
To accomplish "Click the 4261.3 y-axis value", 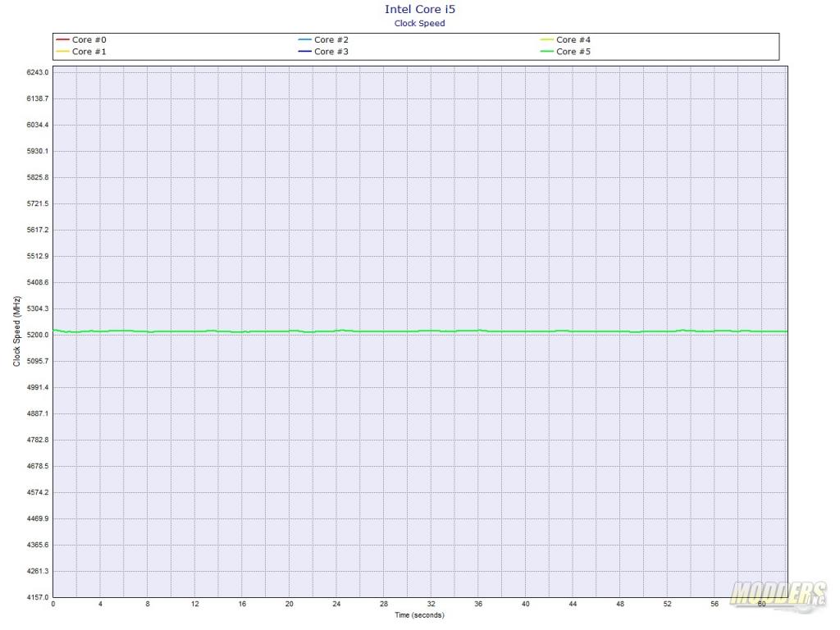I will click(38, 571).
